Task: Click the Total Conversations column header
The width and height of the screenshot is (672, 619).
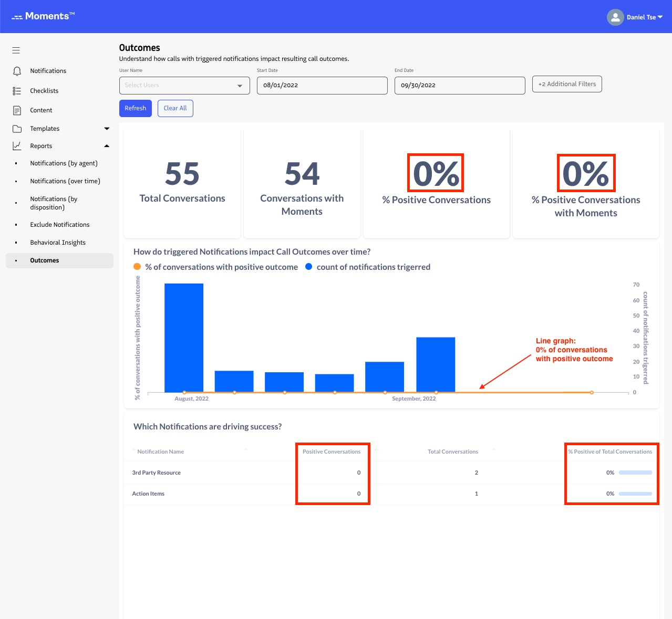Action: pos(453,452)
